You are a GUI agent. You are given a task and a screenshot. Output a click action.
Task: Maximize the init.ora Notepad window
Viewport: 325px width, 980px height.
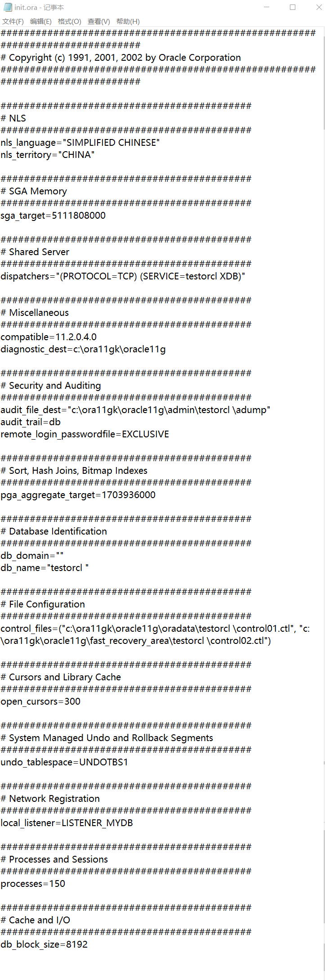[293, 7]
